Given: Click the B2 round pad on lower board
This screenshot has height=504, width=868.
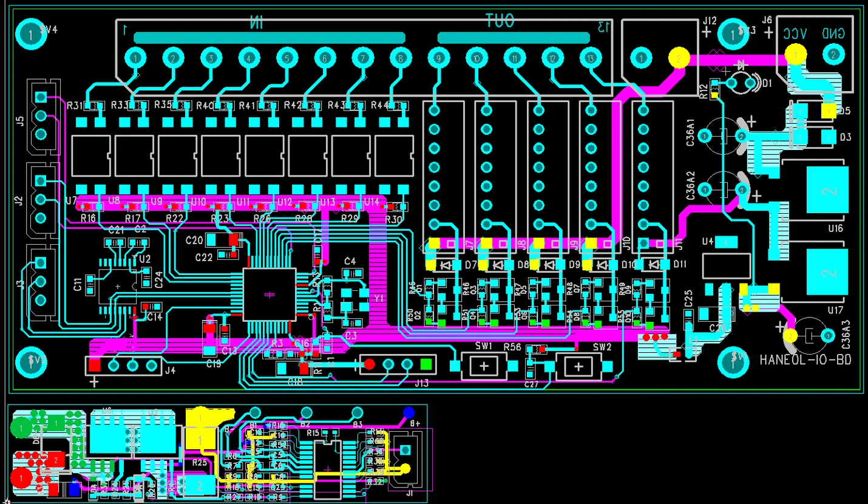Looking at the screenshot, I should [306, 412].
